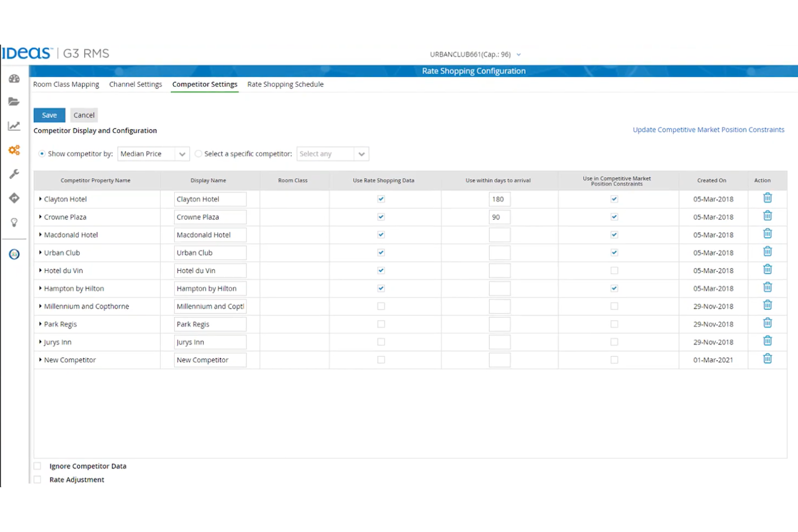Open the diamond arrow icon in sidebar

click(x=14, y=198)
